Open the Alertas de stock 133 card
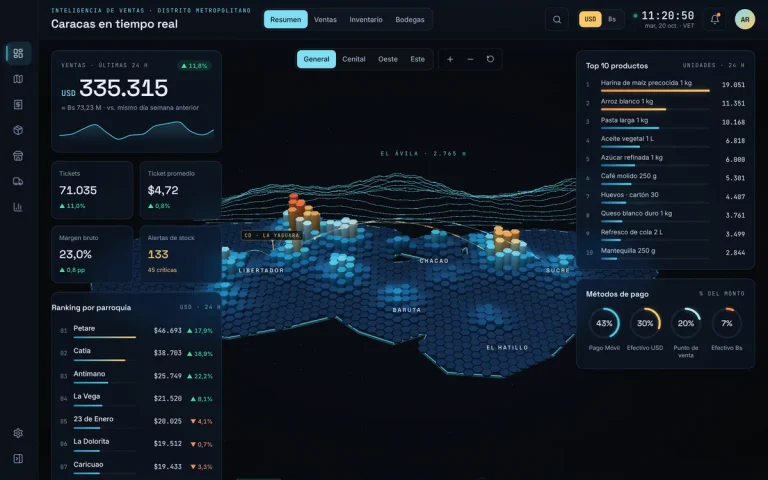Viewport: 768px width, 480px height. (x=181, y=254)
